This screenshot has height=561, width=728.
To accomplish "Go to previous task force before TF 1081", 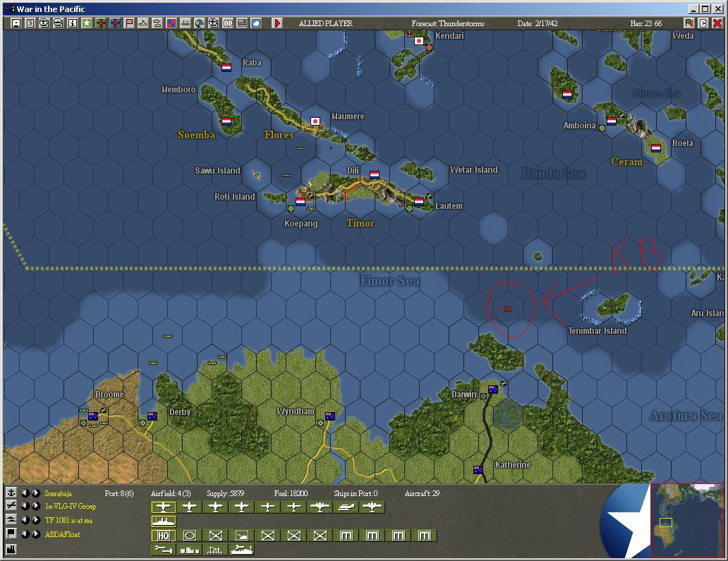I will coord(25,519).
